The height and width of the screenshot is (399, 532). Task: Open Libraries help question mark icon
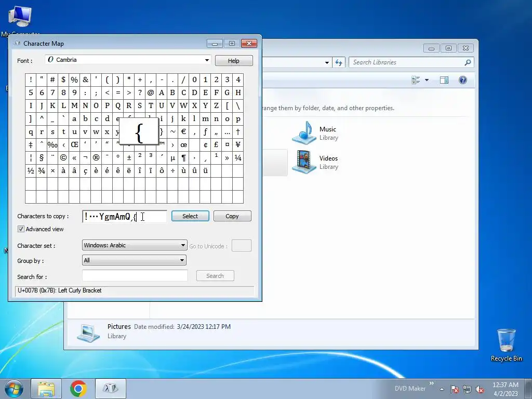[x=463, y=80]
